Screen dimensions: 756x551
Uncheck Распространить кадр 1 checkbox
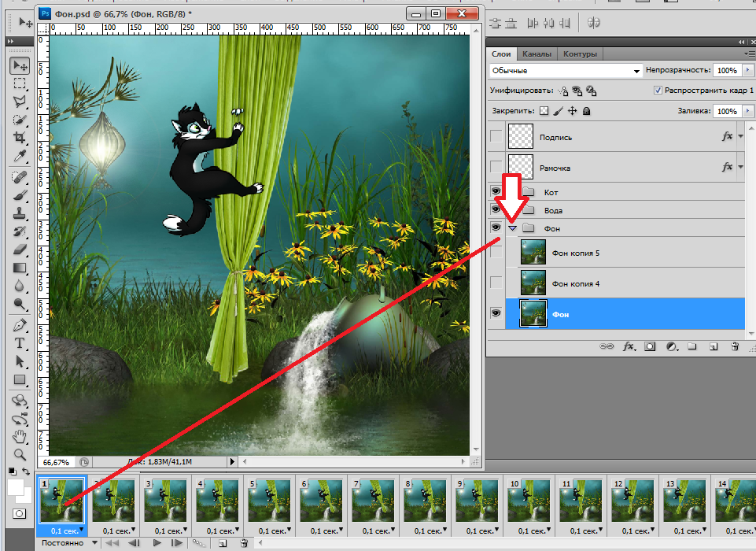click(658, 91)
